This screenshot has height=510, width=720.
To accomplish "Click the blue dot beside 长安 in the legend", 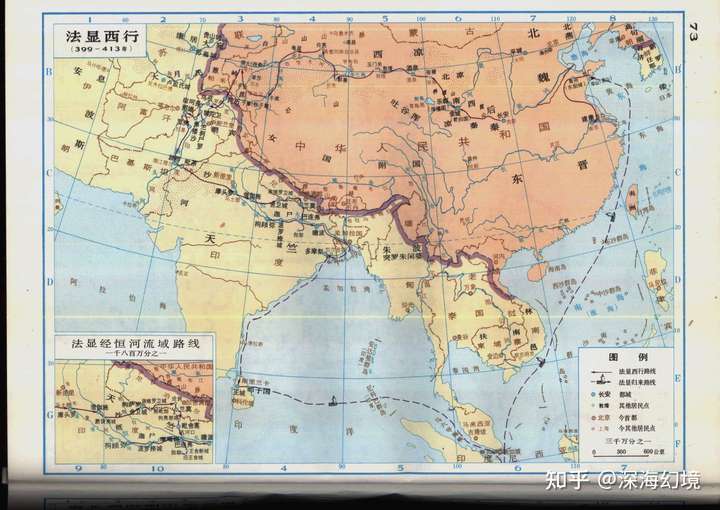I will 594,394.
